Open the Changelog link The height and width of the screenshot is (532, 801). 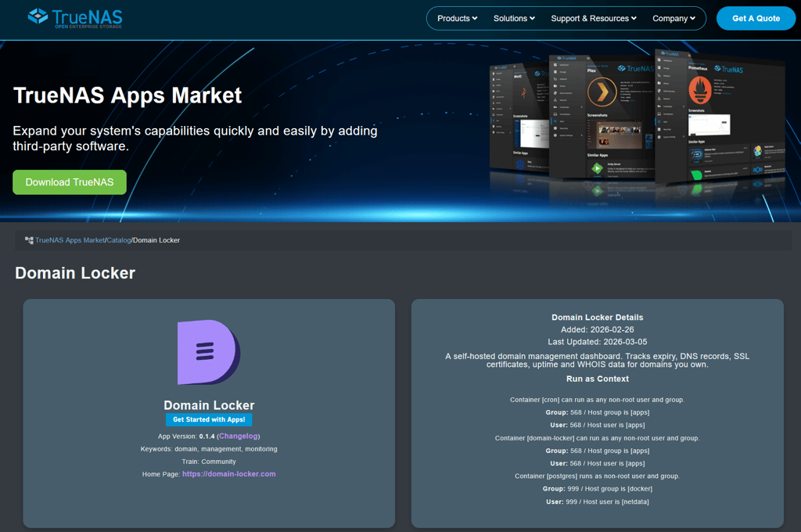pos(238,437)
